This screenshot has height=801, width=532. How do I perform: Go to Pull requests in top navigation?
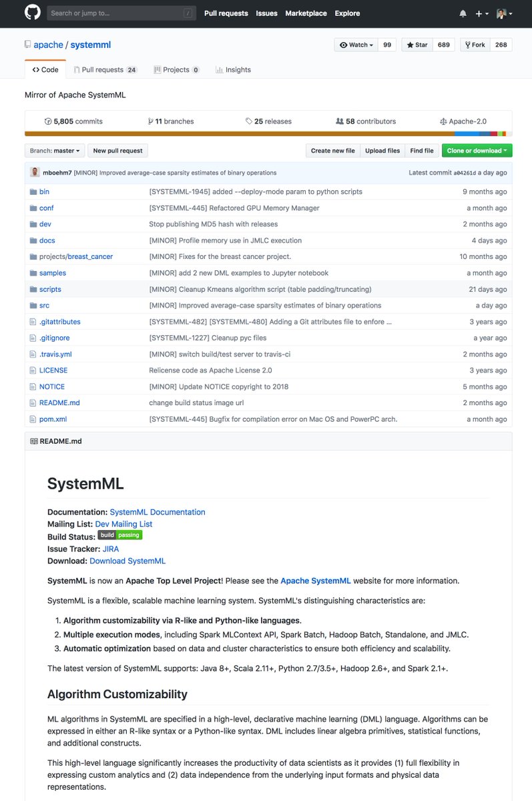[226, 13]
